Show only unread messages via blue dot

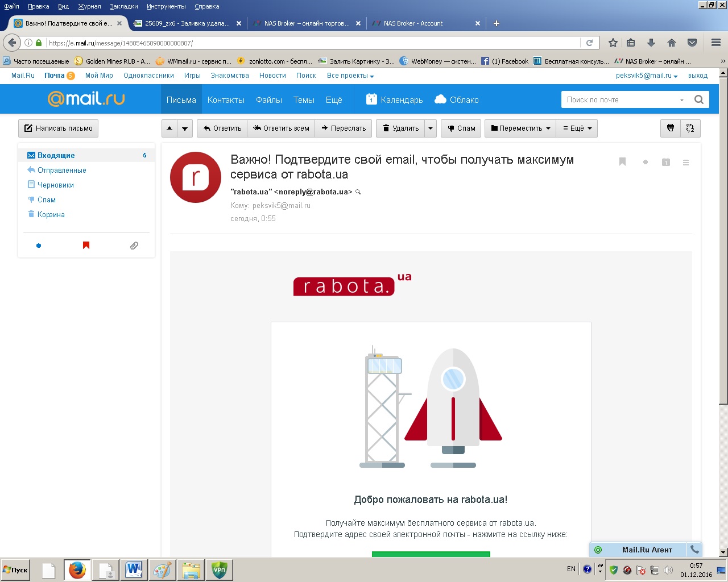tap(39, 246)
